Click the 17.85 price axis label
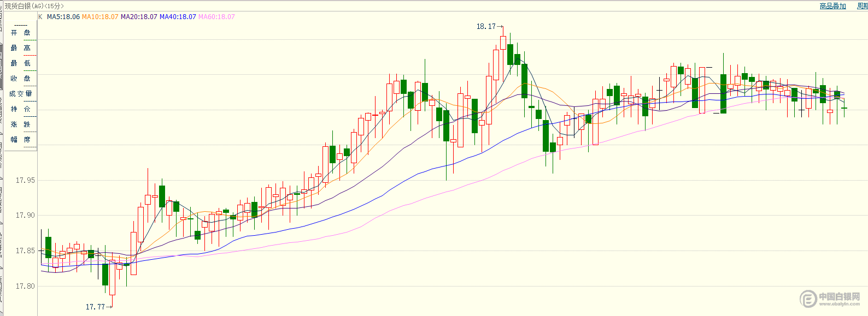The height and width of the screenshot is (316, 868). [x=25, y=251]
